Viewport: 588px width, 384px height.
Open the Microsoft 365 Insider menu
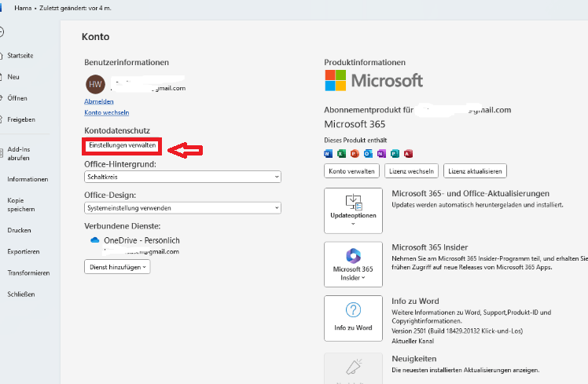click(353, 265)
